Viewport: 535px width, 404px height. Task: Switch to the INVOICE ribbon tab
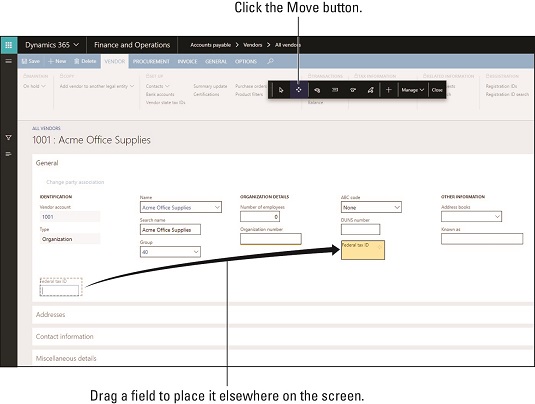187,61
